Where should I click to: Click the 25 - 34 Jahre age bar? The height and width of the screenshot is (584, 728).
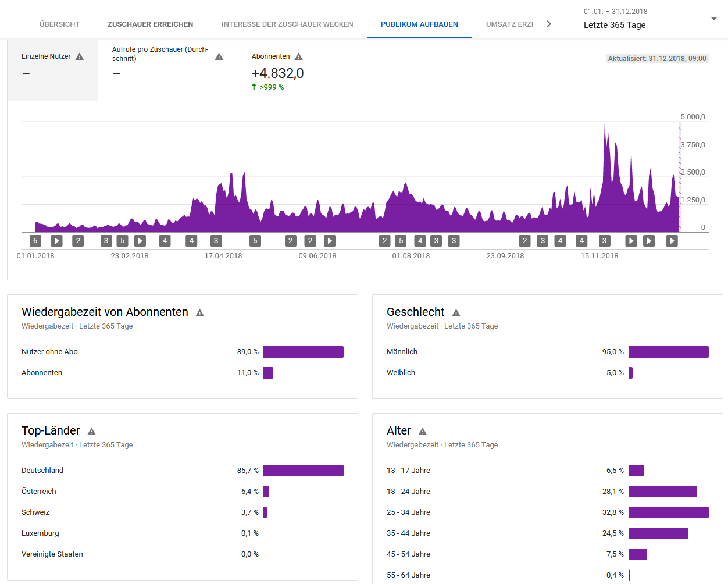tap(668, 512)
